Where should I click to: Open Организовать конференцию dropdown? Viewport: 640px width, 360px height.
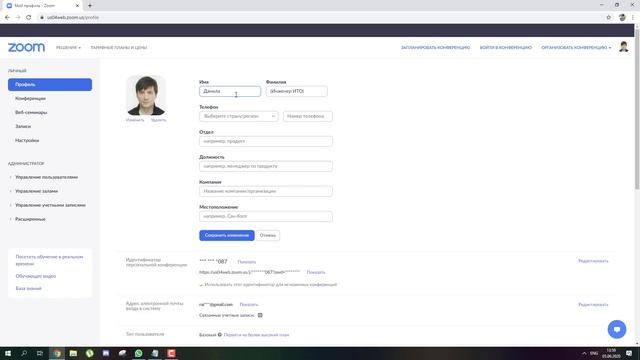click(x=576, y=48)
